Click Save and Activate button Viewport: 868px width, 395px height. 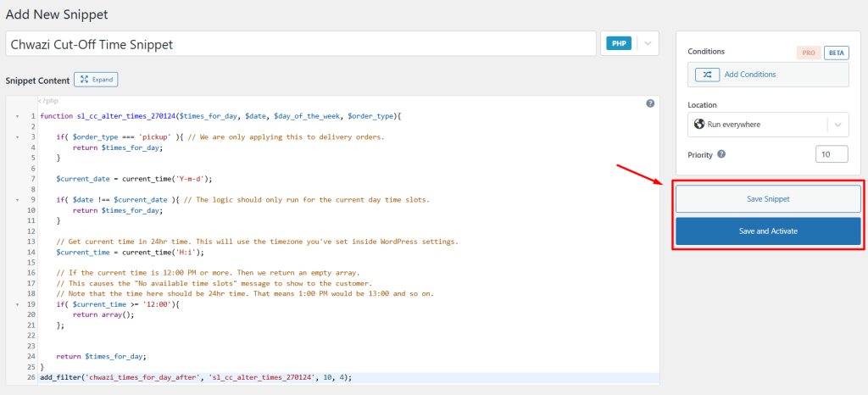pos(768,231)
